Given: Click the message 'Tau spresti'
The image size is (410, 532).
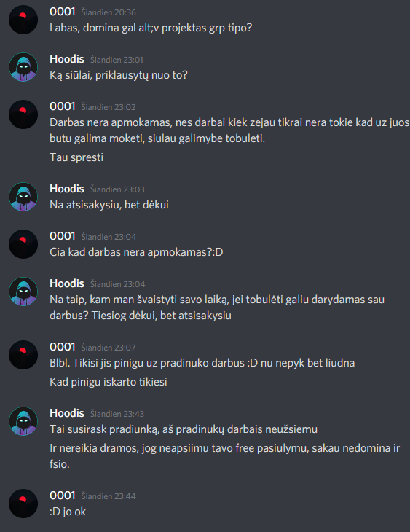Looking at the screenshot, I should 76,157.
